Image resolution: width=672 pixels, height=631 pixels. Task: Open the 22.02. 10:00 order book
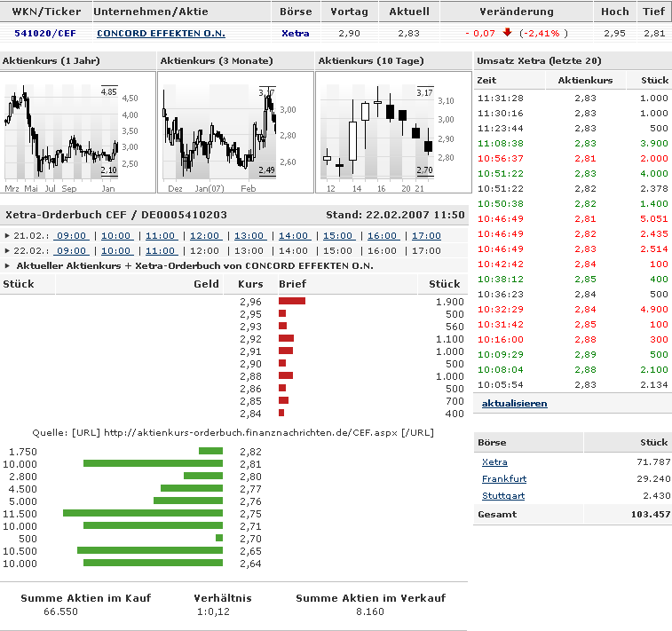tap(115, 250)
